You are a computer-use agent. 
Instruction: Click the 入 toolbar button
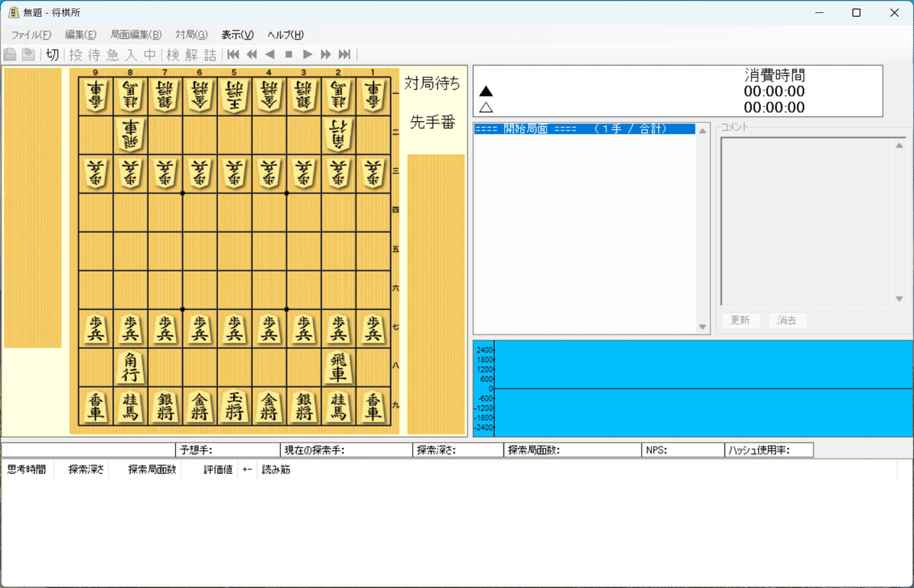(x=132, y=54)
